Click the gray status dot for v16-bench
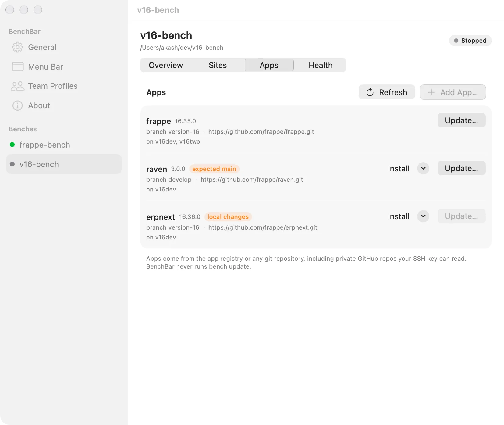This screenshot has height=425, width=504. 12,164
